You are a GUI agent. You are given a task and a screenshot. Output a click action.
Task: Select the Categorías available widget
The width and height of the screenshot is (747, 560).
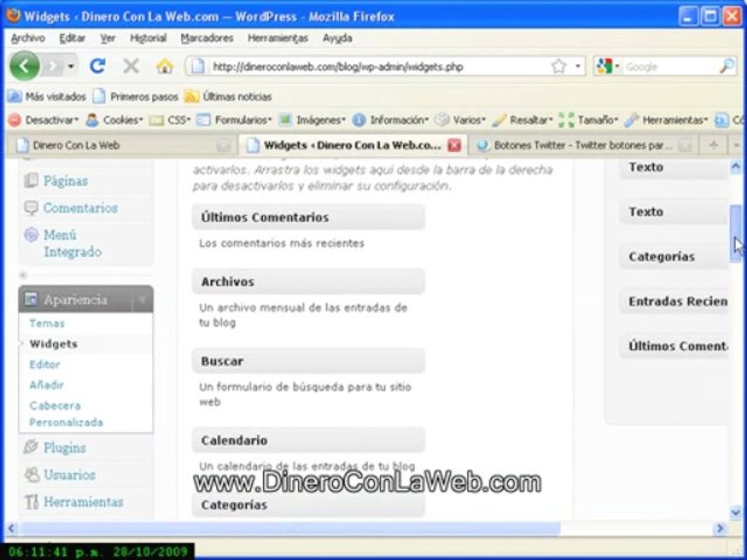[x=308, y=505]
